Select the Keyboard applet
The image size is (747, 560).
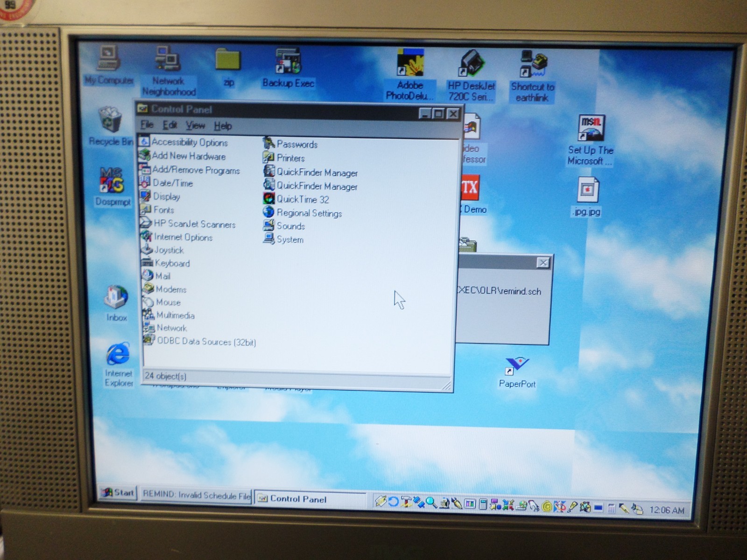(x=166, y=263)
